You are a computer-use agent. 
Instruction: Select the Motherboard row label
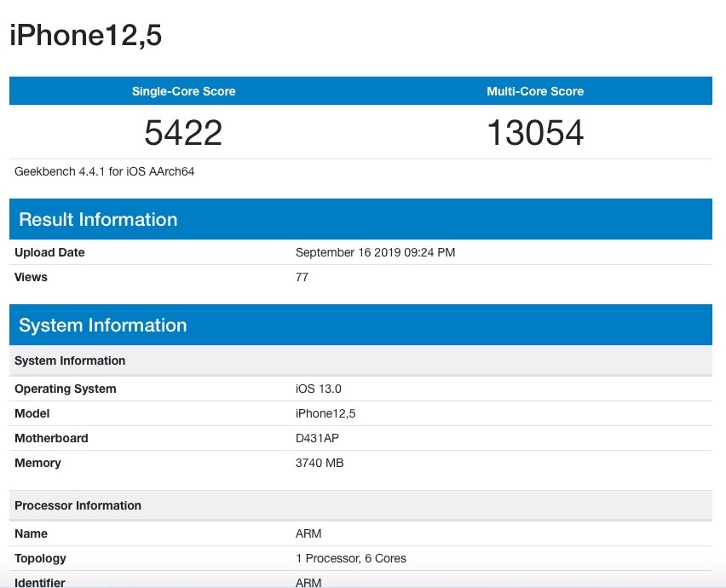click(x=51, y=438)
